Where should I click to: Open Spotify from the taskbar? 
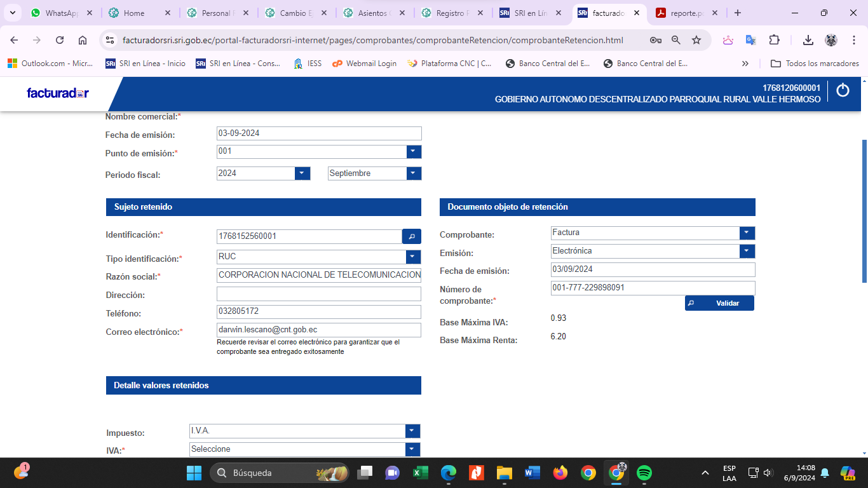644,473
